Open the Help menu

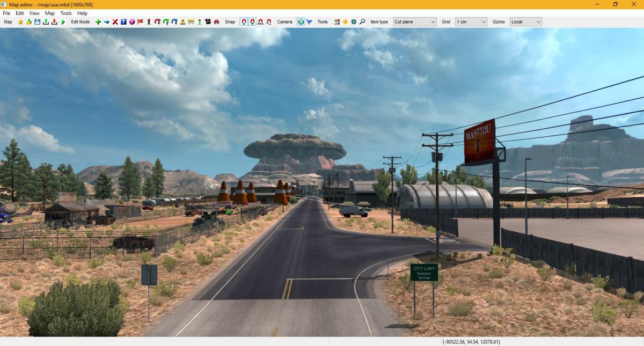coord(82,13)
